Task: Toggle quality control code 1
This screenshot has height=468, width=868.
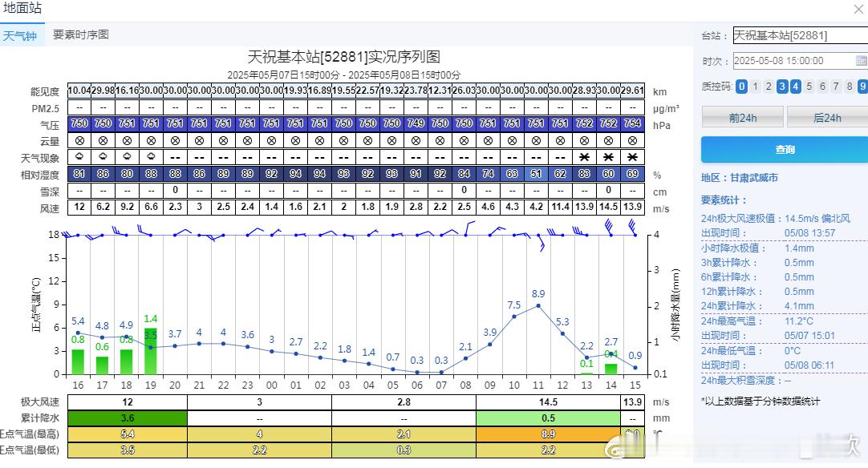Action: pyautogui.click(x=755, y=87)
